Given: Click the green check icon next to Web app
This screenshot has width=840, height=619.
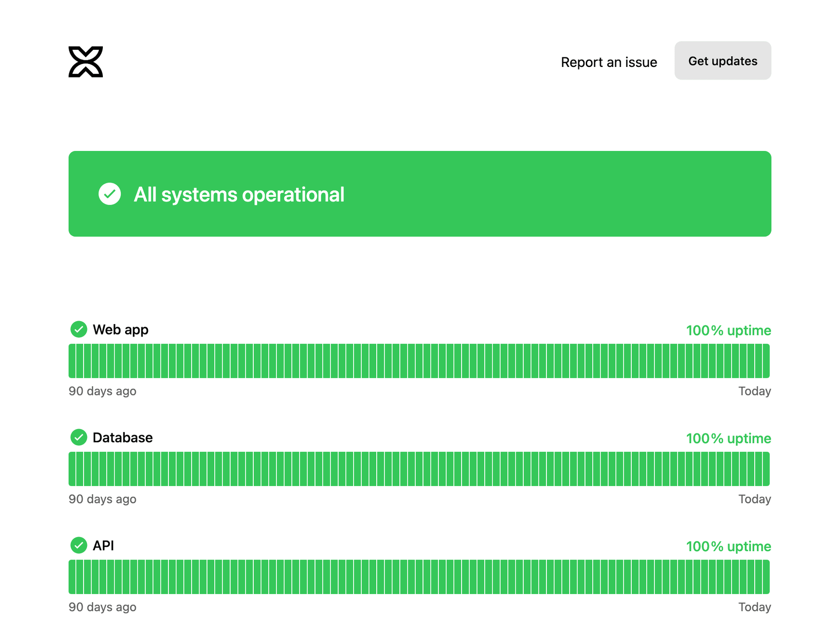Looking at the screenshot, I should [79, 329].
